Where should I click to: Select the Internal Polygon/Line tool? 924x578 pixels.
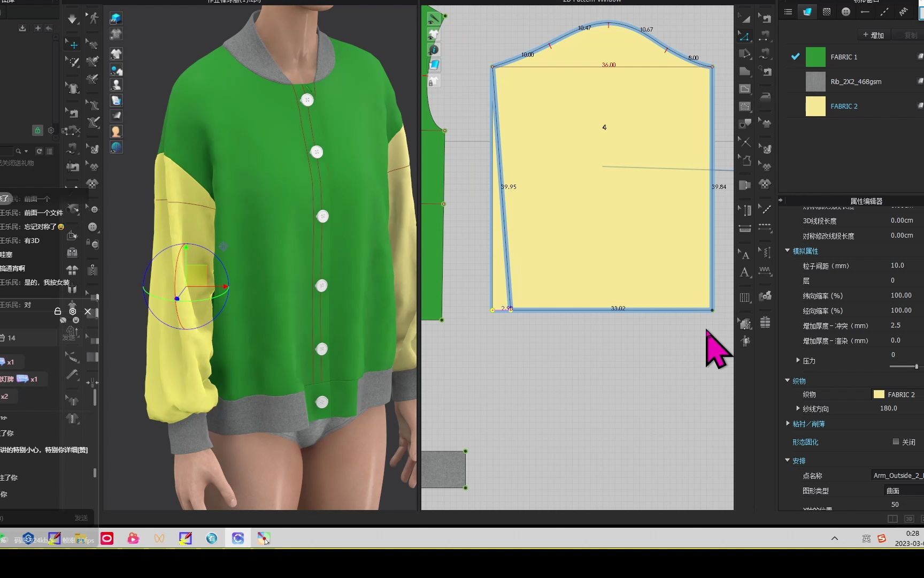744,89
